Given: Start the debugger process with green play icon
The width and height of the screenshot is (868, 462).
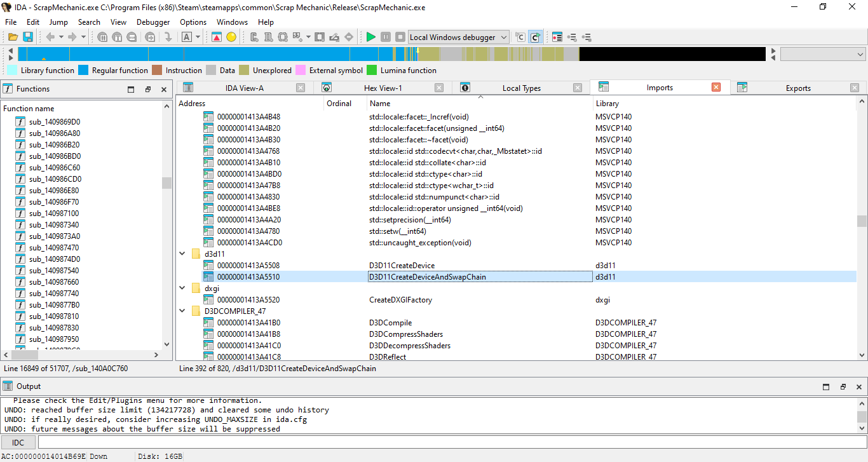Looking at the screenshot, I should [x=371, y=37].
